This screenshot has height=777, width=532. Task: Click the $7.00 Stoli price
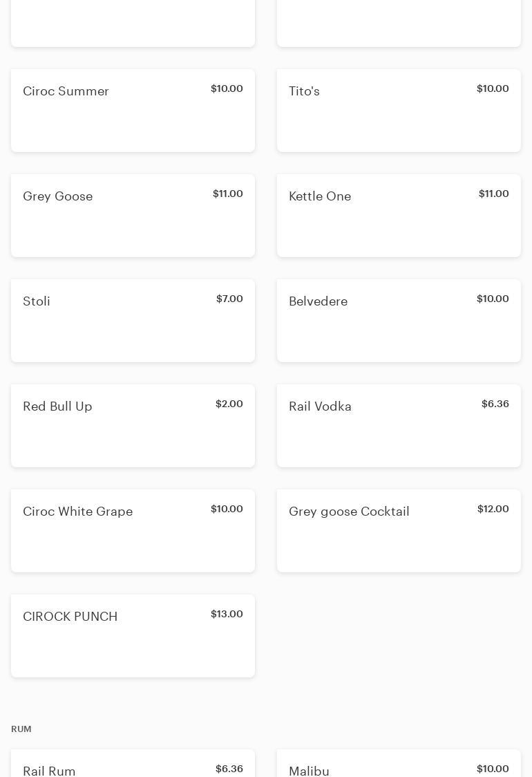coord(229,299)
